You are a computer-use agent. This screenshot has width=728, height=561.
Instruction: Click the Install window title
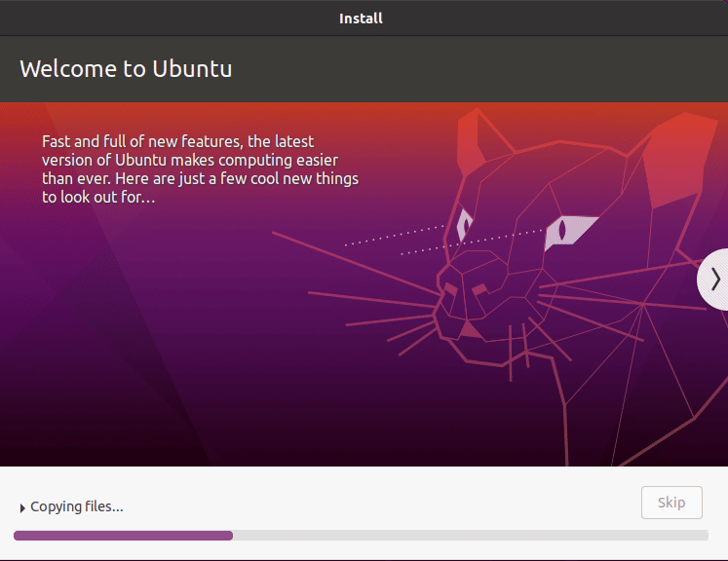coord(361,19)
